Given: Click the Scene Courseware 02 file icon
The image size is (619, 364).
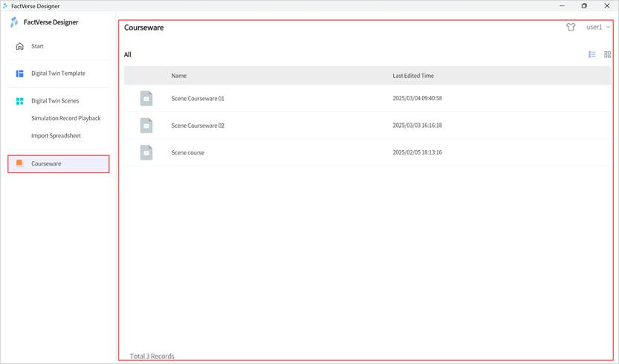Looking at the screenshot, I should pos(146,126).
